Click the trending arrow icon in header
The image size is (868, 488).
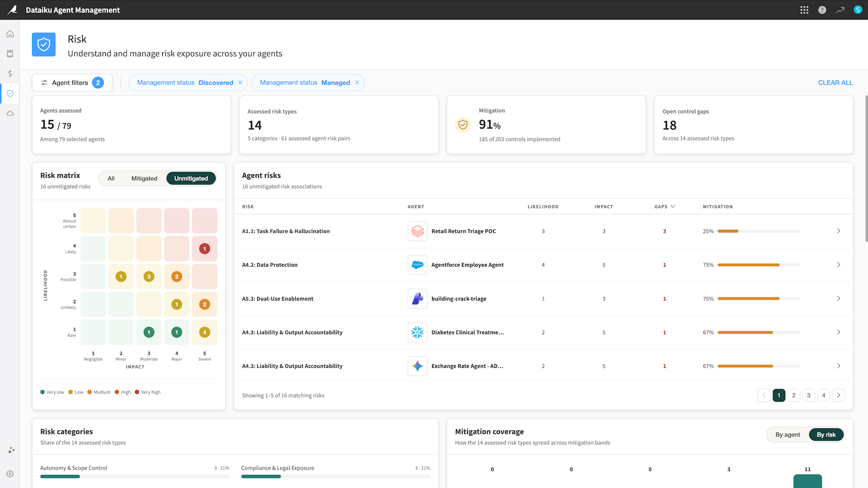coord(840,10)
